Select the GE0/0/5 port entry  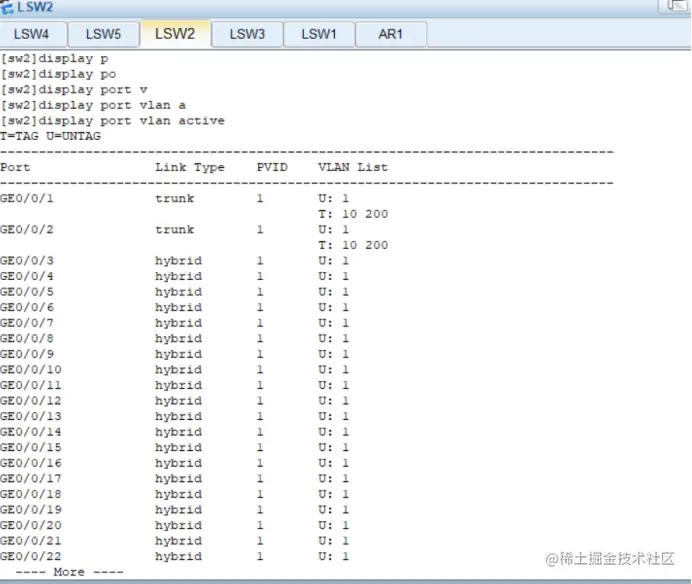(x=27, y=292)
